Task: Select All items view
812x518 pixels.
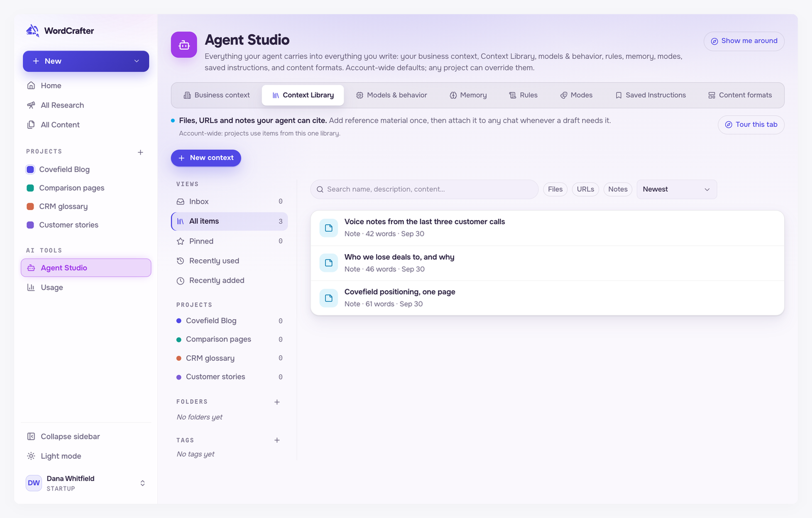Action: [x=229, y=221]
